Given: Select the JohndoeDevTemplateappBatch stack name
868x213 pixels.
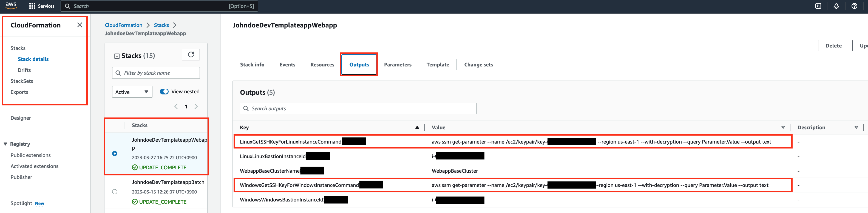Looking at the screenshot, I should click(168, 182).
